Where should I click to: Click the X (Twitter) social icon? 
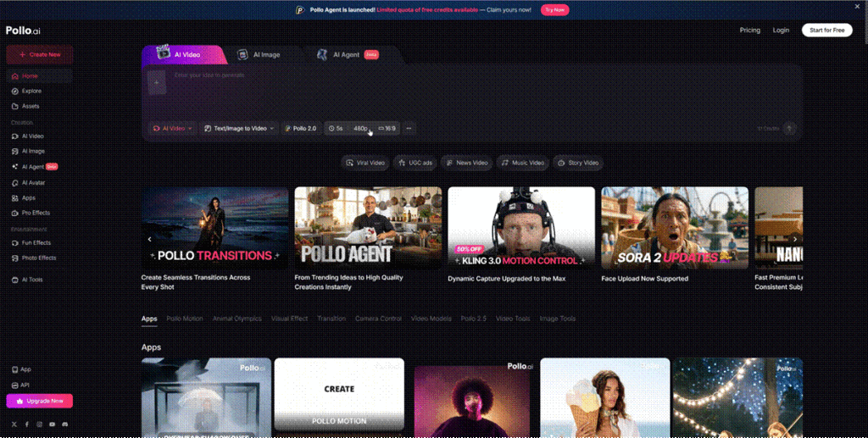pos(14,424)
